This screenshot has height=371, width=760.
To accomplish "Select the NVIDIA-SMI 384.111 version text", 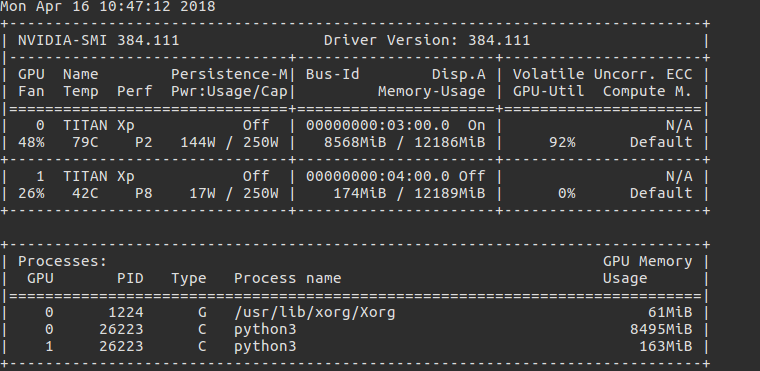I will pyautogui.click(x=98, y=40).
